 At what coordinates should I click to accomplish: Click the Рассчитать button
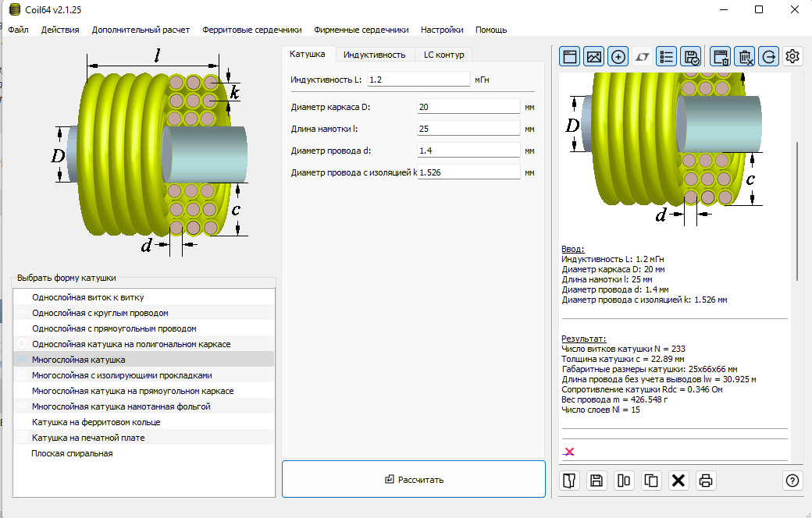(414, 479)
